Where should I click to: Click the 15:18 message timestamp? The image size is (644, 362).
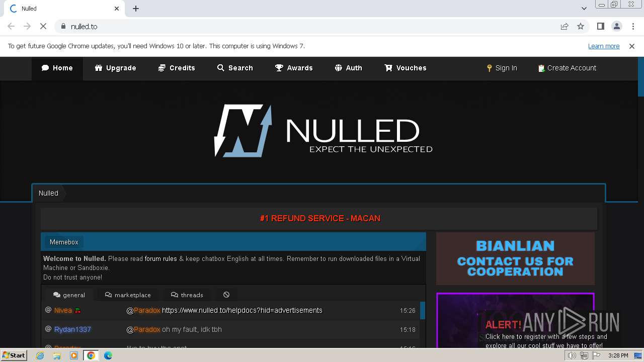point(408,330)
